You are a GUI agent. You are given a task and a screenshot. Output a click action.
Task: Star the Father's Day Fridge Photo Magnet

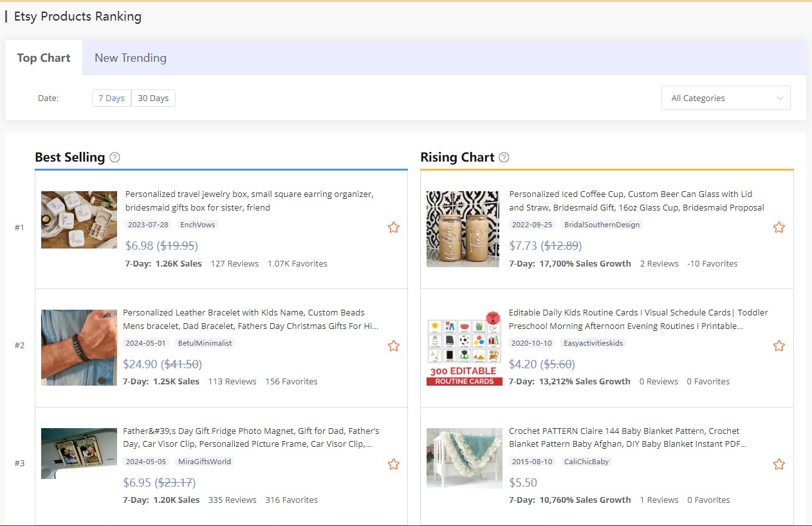click(393, 464)
